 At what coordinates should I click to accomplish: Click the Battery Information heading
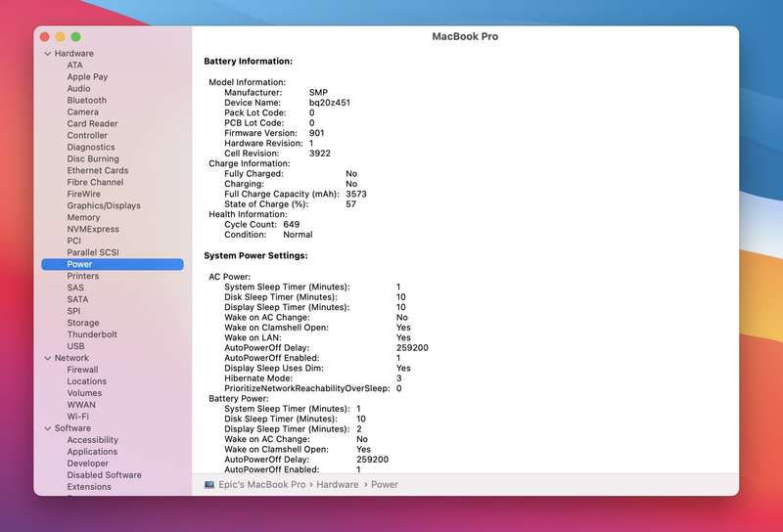[x=249, y=62]
